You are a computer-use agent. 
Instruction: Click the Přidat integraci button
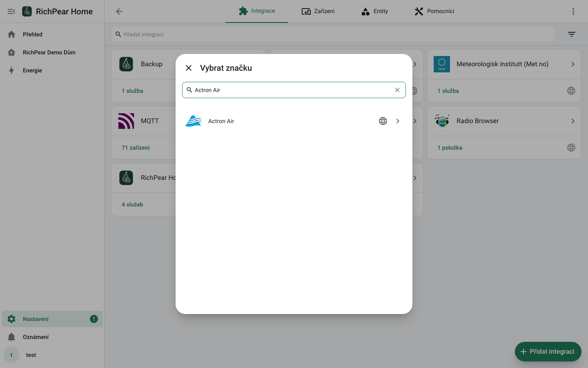point(548,352)
